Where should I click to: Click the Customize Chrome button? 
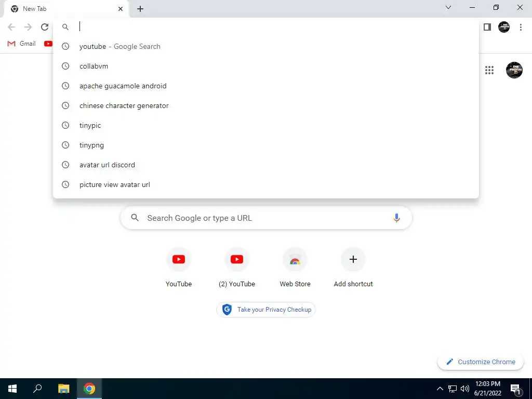pos(481,362)
